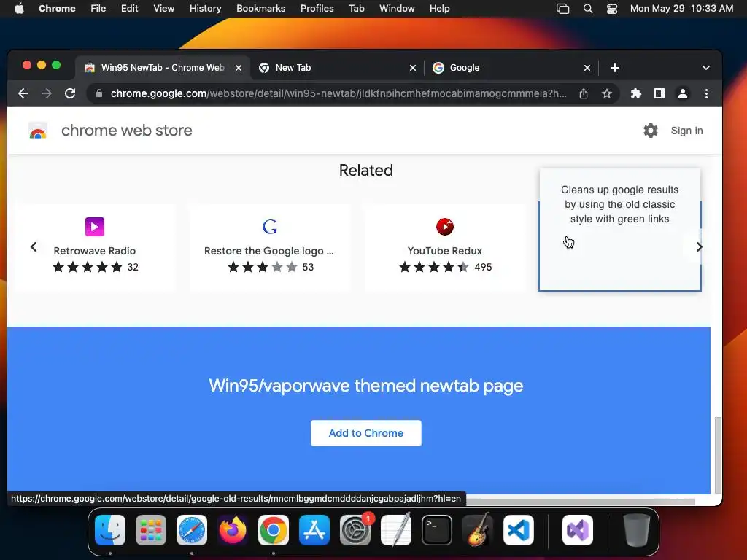Open TextEdit from the dock

(x=396, y=530)
